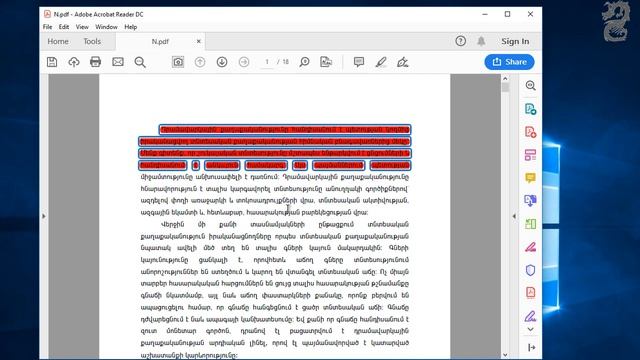Open the Create PDF tool in the right pane
The image size is (640, 360).
(x=531, y=132)
